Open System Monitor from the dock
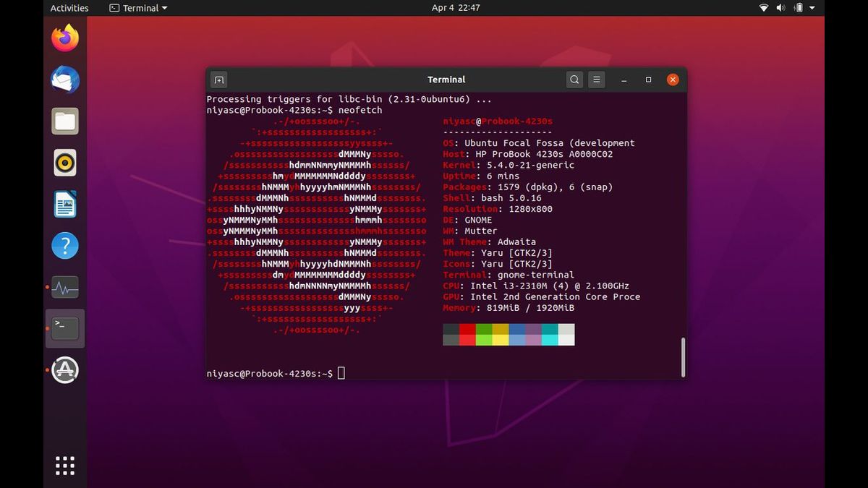868x488 pixels. click(65, 288)
